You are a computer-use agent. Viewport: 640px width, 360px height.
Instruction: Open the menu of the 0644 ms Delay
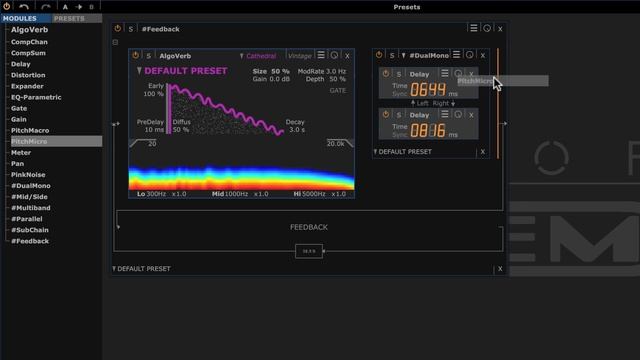pos(445,73)
